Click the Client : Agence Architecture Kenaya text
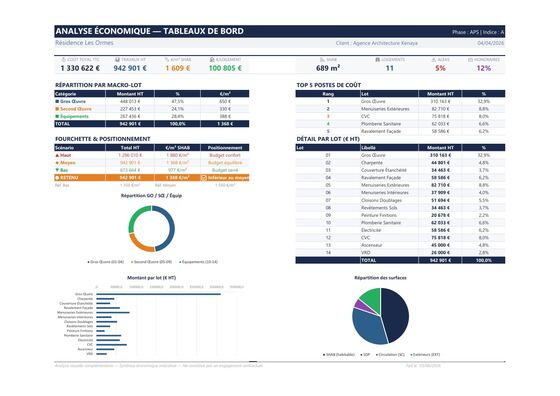 coord(376,43)
